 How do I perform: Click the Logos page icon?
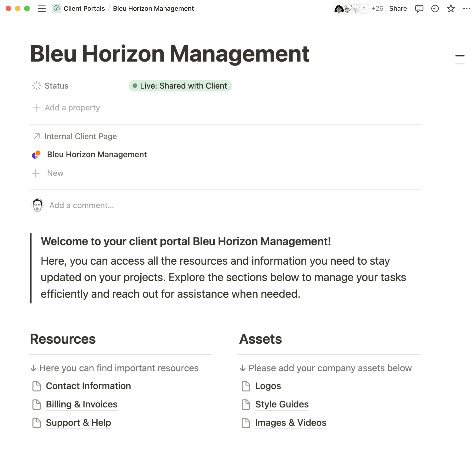click(246, 386)
